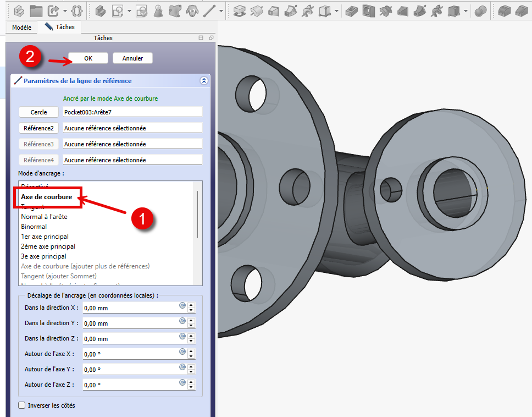Open the subtractive primitive dropdown arrow
532x417 pixels.
[465, 11]
